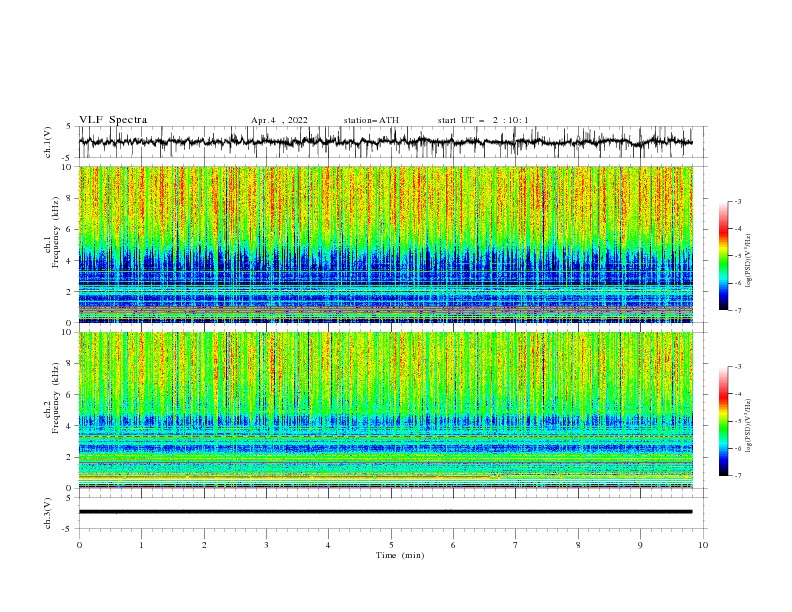Click the "10" tick on the time axis
This screenshot has width=792, height=612.
tap(703, 545)
